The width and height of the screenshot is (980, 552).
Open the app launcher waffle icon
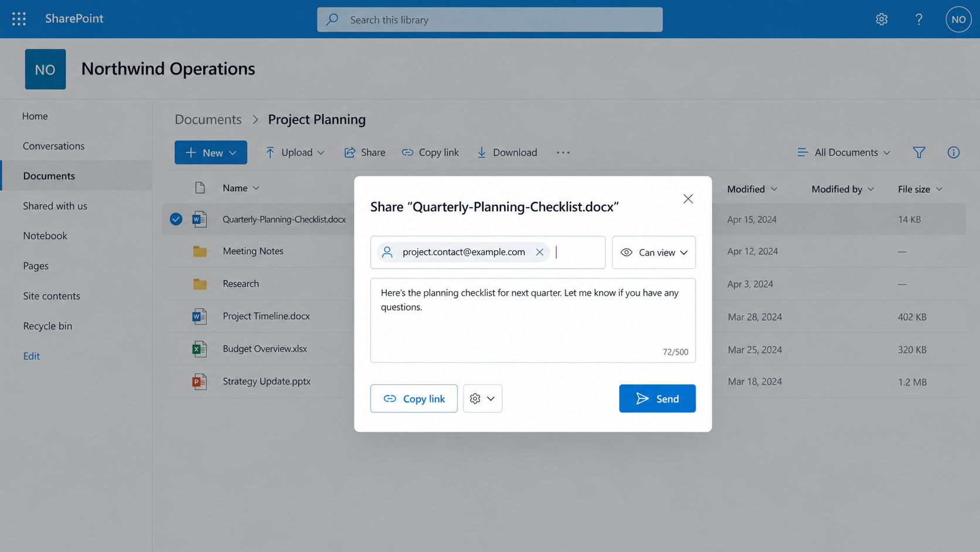pos(19,19)
